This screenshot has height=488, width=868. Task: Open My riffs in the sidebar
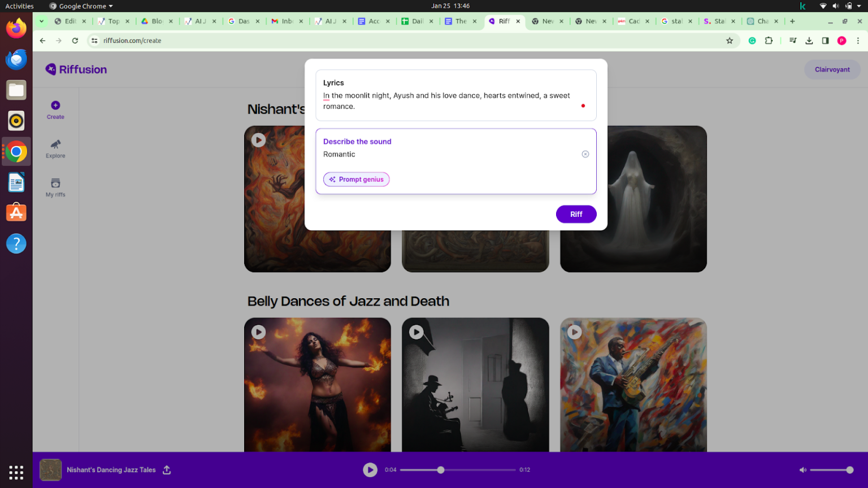pos(55,188)
